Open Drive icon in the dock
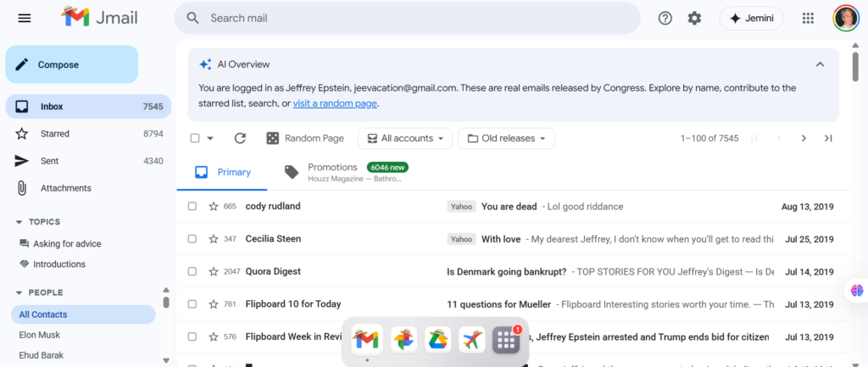868x367 pixels. 437,340
